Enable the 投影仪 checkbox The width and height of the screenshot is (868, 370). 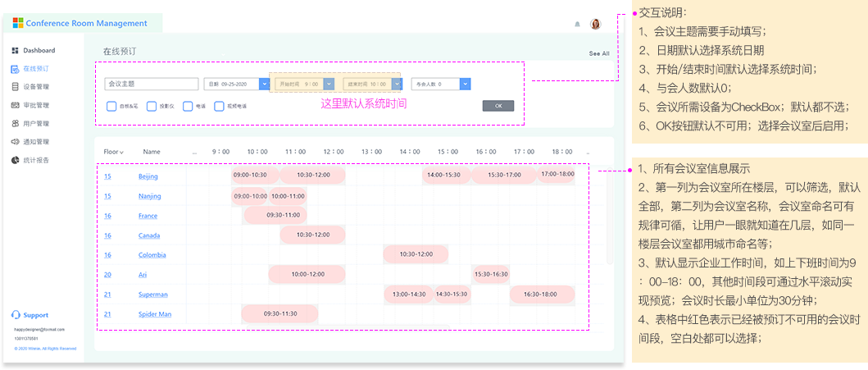coord(152,106)
